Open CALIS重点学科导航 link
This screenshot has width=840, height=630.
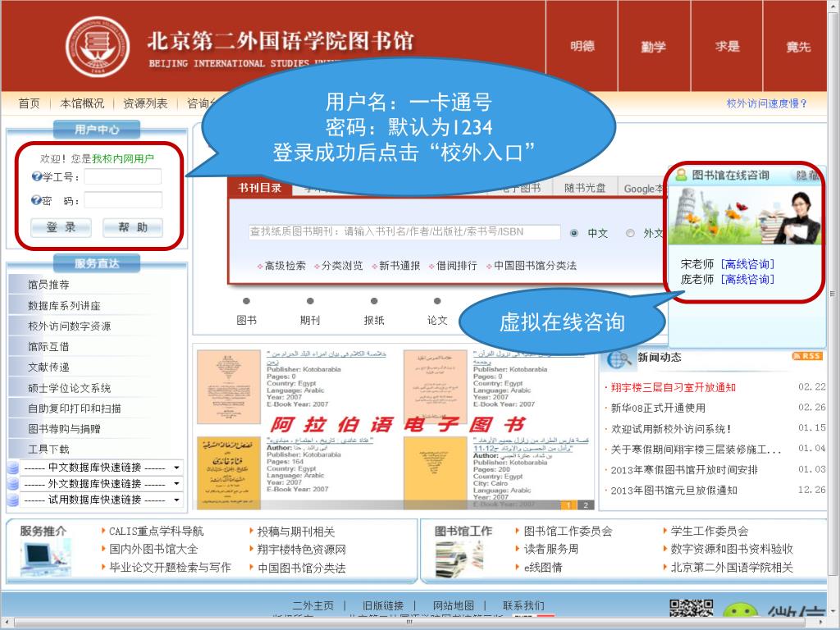click(157, 532)
